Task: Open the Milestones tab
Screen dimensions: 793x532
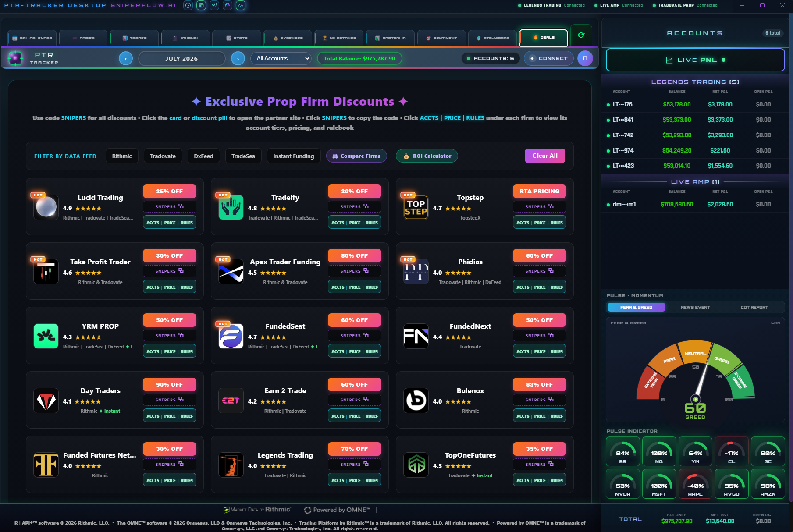Action: tap(339, 38)
